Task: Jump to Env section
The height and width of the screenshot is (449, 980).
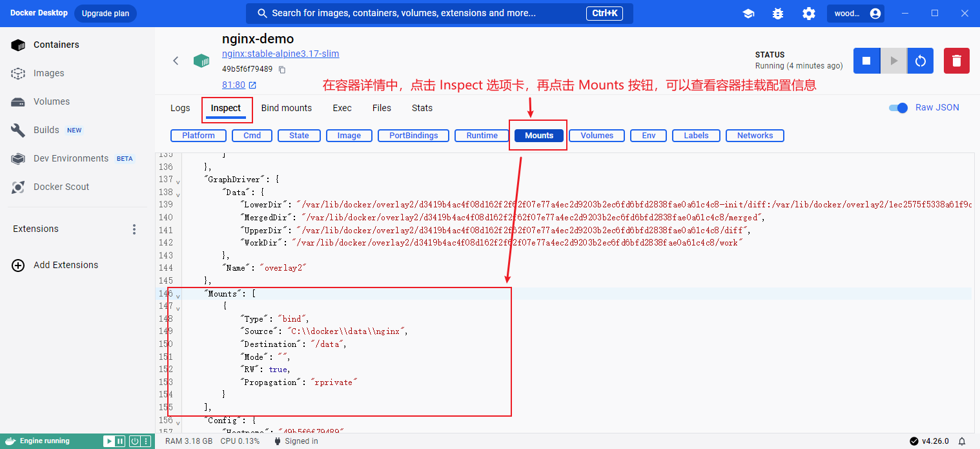Action: click(649, 136)
